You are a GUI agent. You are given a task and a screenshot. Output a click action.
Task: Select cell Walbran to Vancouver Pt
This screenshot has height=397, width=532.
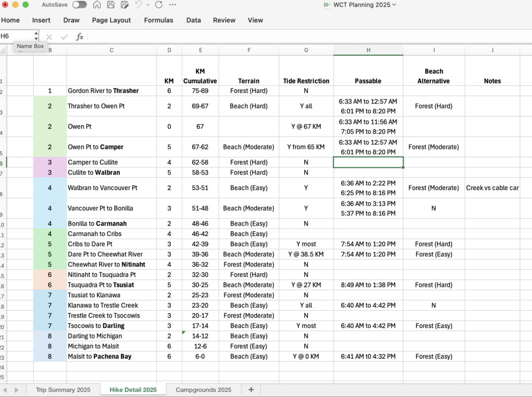pyautogui.click(x=111, y=188)
